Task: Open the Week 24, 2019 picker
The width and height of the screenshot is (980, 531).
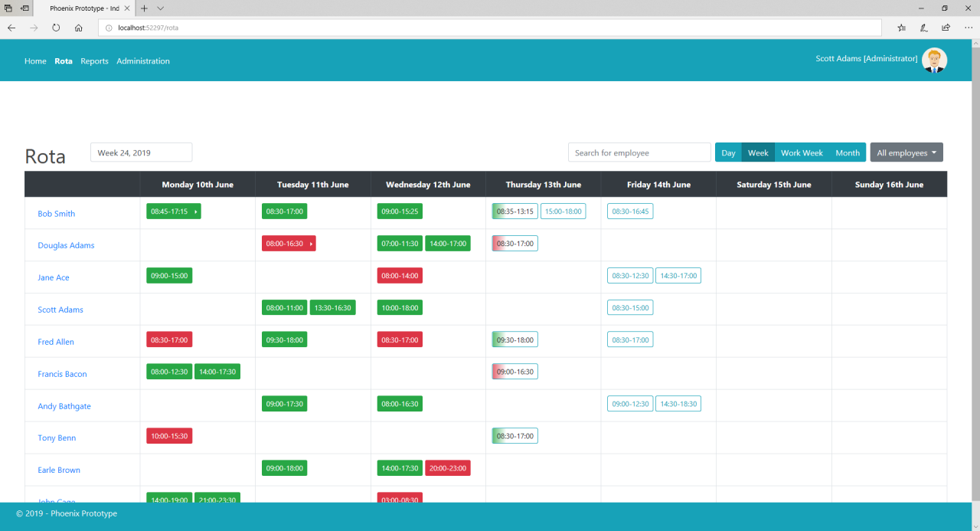Action: click(x=141, y=152)
